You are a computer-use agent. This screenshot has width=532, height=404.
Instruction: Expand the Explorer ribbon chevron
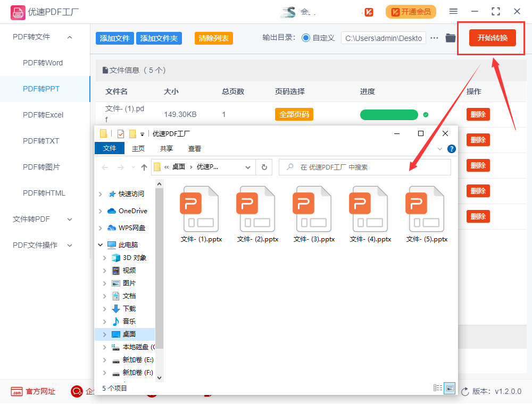[x=440, y=149]
